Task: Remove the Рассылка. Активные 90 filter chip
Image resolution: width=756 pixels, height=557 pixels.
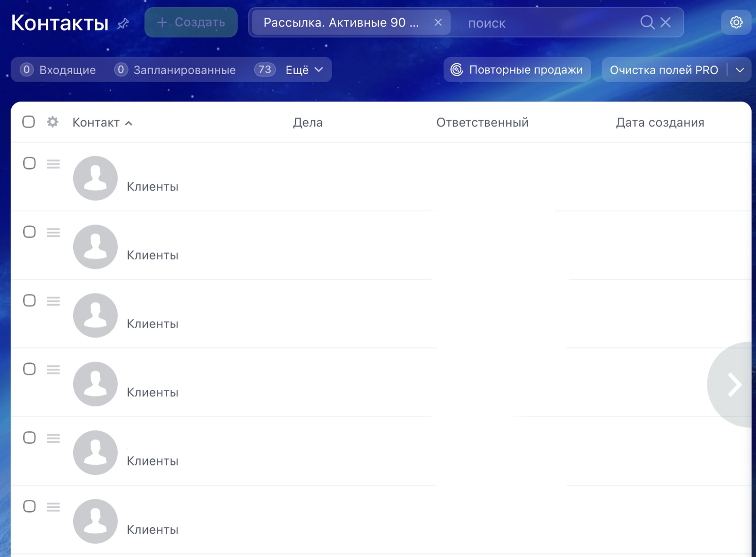Action: [x=438, y=23]
